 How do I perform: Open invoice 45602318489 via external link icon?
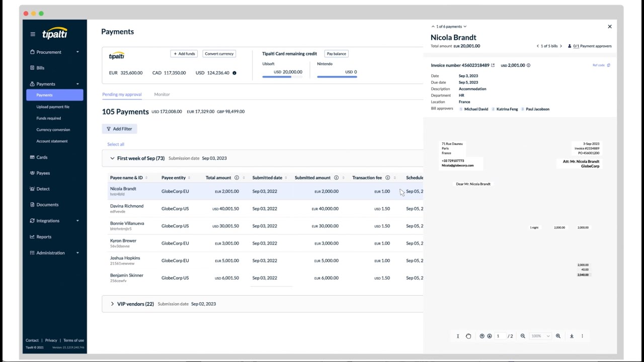492,65
